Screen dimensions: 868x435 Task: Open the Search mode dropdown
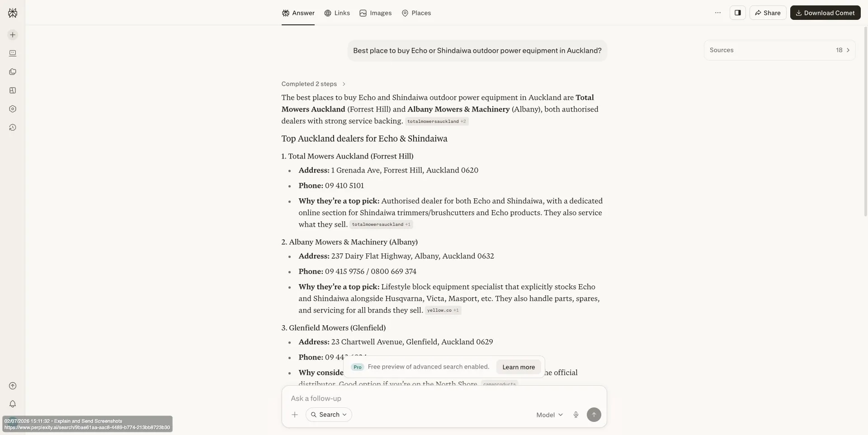(329, 415)
